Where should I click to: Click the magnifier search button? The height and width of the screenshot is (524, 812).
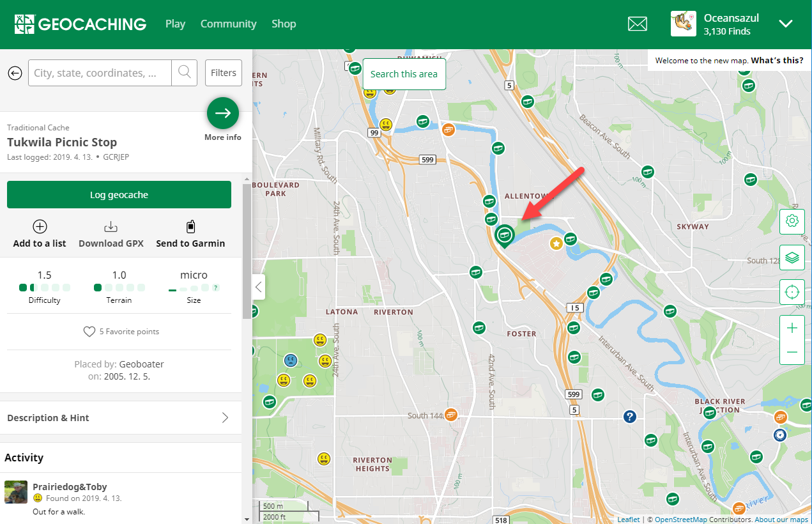click(x=185, y=73)
